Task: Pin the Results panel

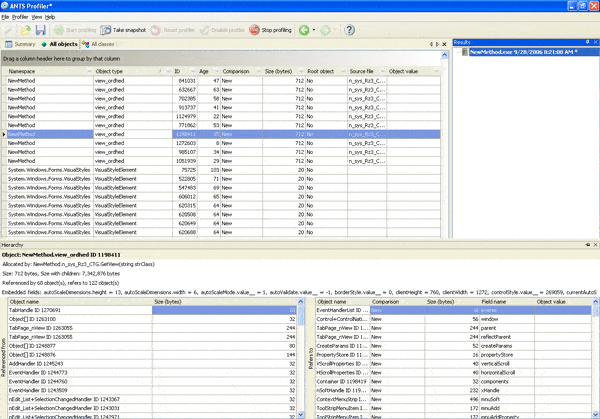Action: click(587, 42)
